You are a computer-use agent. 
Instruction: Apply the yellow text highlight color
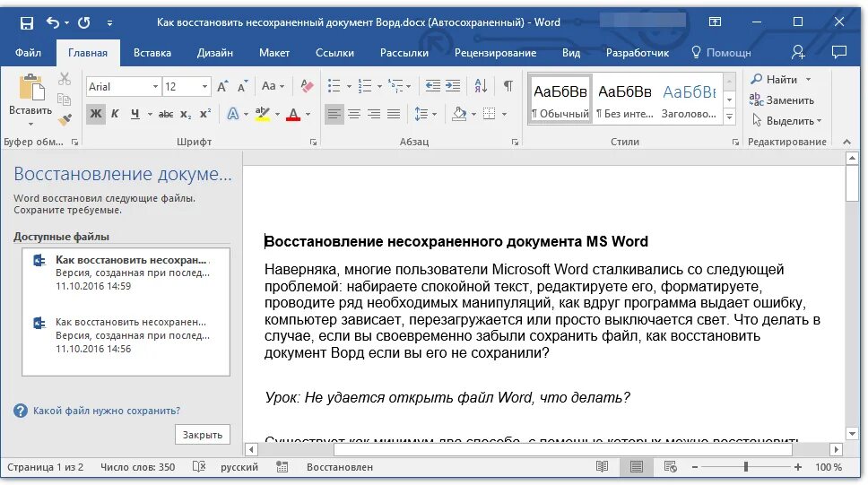click(263, 114)
